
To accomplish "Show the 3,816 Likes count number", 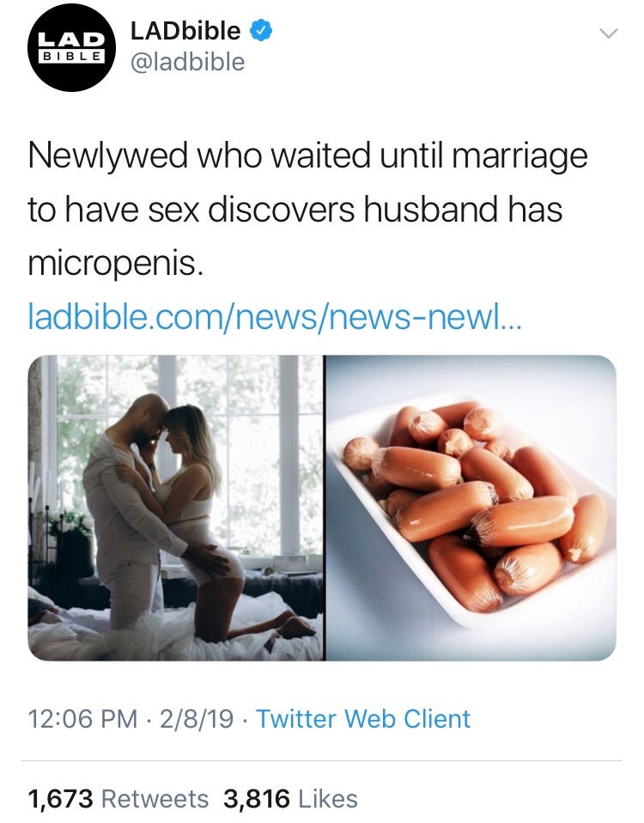I will pos(257,799).
